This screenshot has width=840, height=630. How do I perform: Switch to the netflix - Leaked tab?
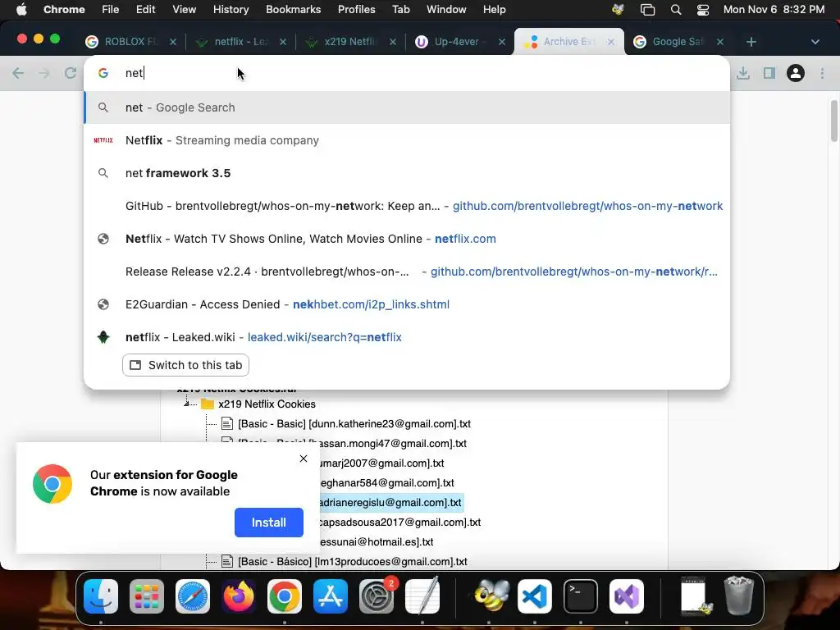pyautogui.click(x=240, y=42)
